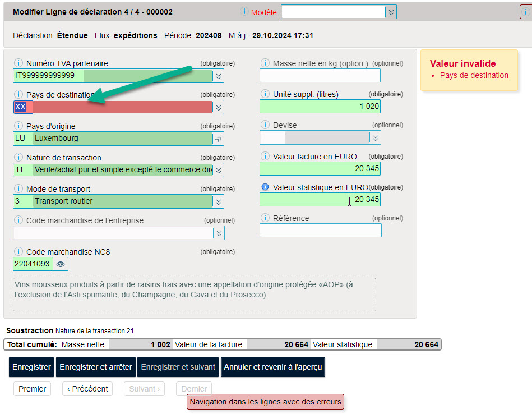Screen dimensions: 532x414
Task: Go to Précédent line
Action: coord(87,389)
